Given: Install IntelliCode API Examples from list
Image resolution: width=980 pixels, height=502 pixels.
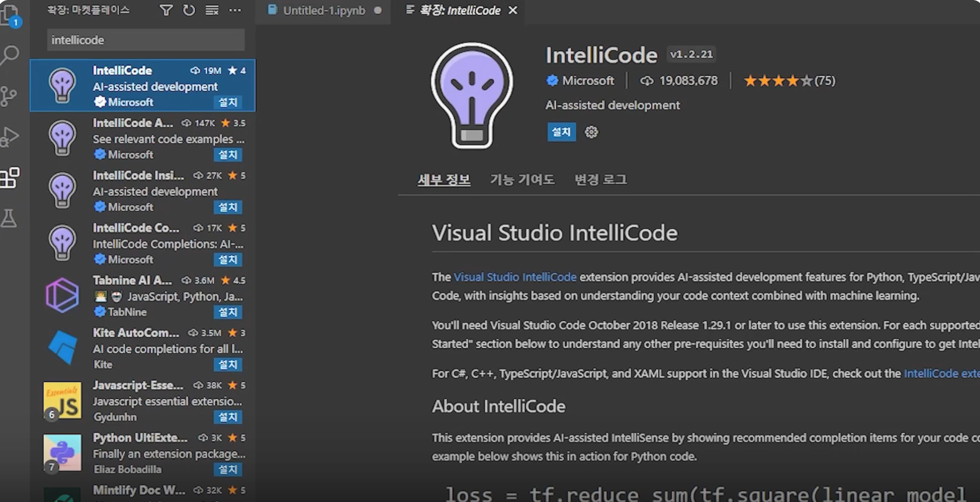Looking at the screenshot, I should (228, 154).
